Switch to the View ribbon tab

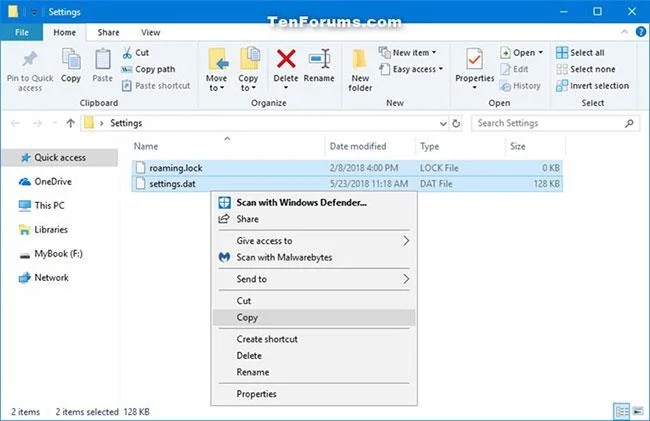(150, 32)
